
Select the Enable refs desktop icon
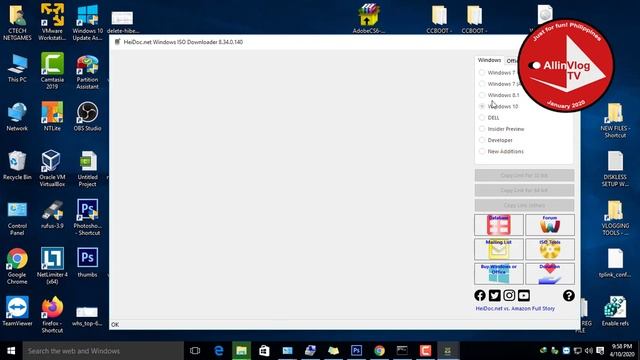615,312
